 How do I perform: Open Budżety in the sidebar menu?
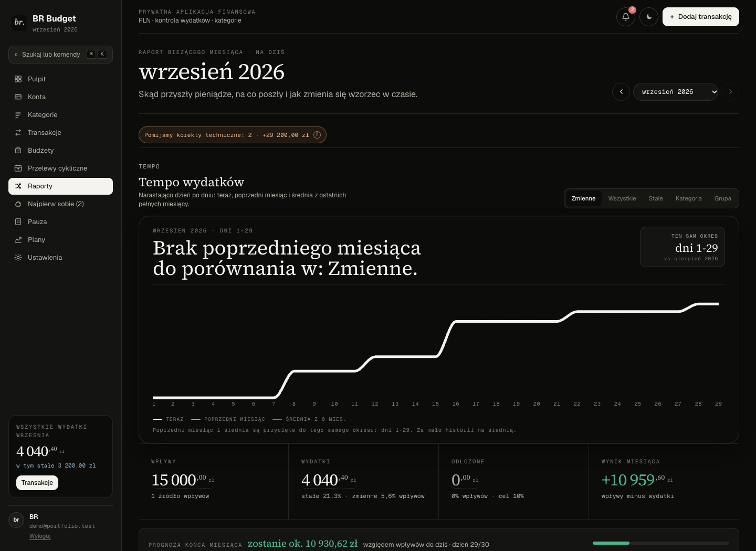point(60,151)
